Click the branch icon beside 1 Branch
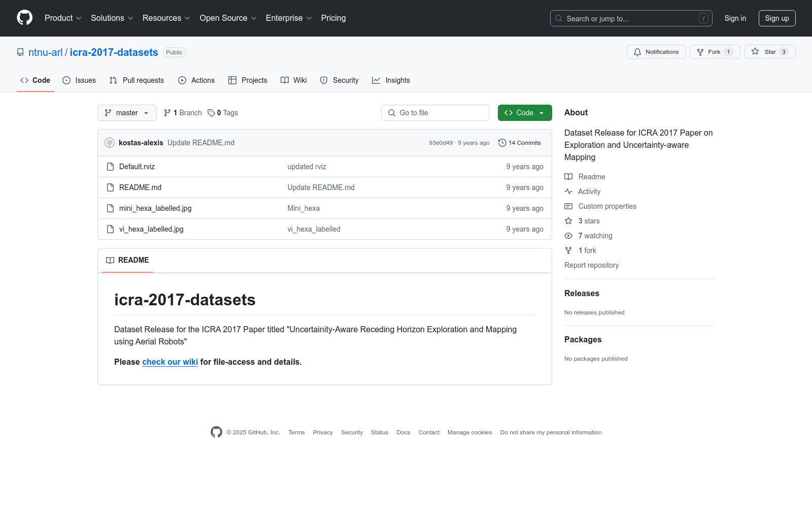Screen dimensions: 812x508 pyautogui.click(x=167, y=113)
